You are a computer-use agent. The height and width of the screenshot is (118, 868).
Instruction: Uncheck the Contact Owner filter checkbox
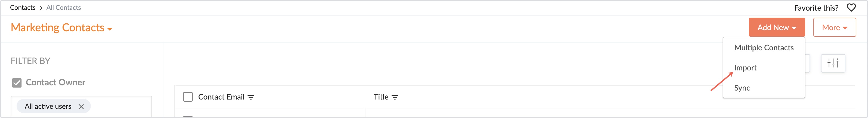coord(17,83)
